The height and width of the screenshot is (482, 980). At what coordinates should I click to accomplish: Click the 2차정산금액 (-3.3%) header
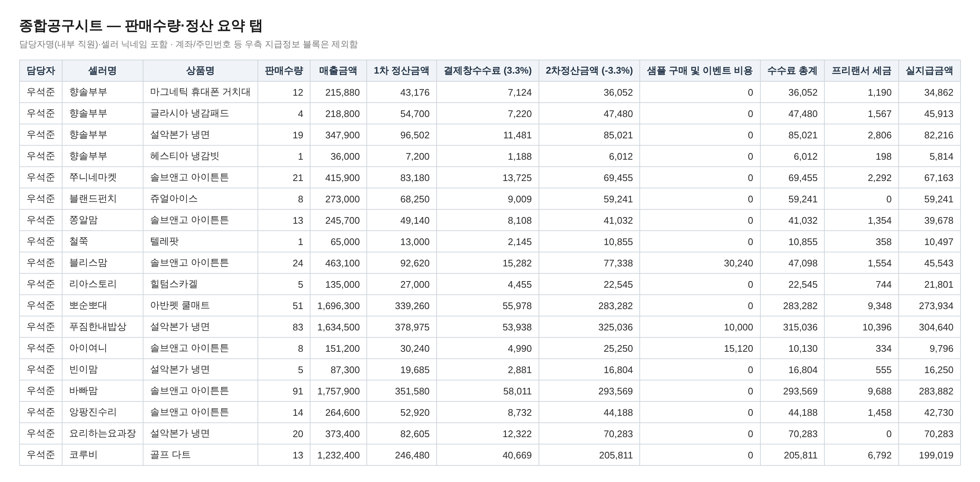click(589, 71)
